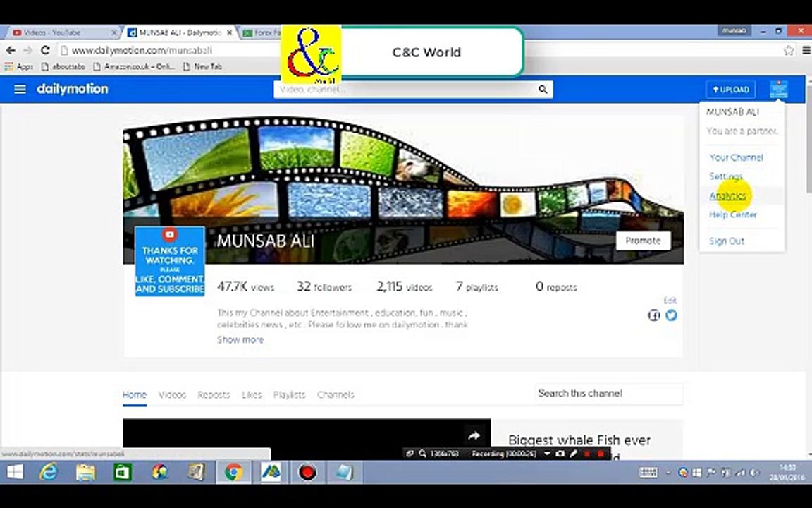Choose Your Channel from user menu
The width and height of the screenshot is (812, 508).
(736, 157)
